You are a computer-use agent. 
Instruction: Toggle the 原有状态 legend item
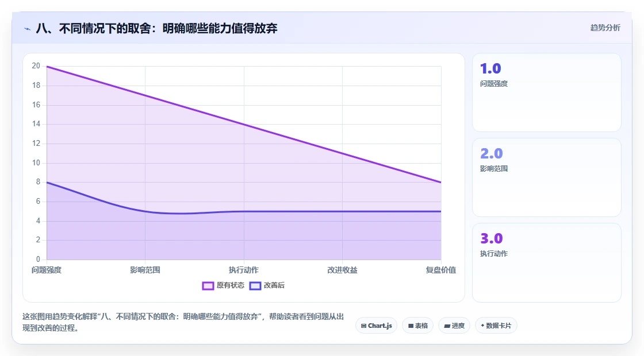pos(223,285)
